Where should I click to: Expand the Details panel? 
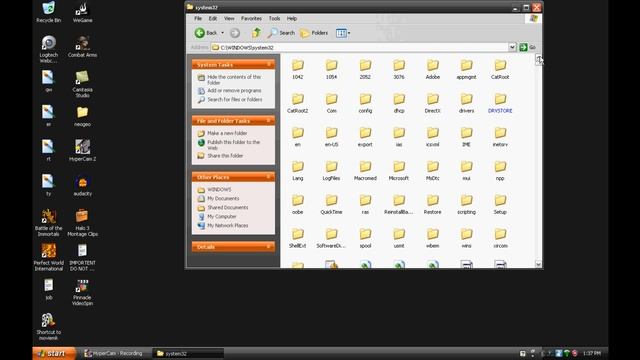[269, 247]
